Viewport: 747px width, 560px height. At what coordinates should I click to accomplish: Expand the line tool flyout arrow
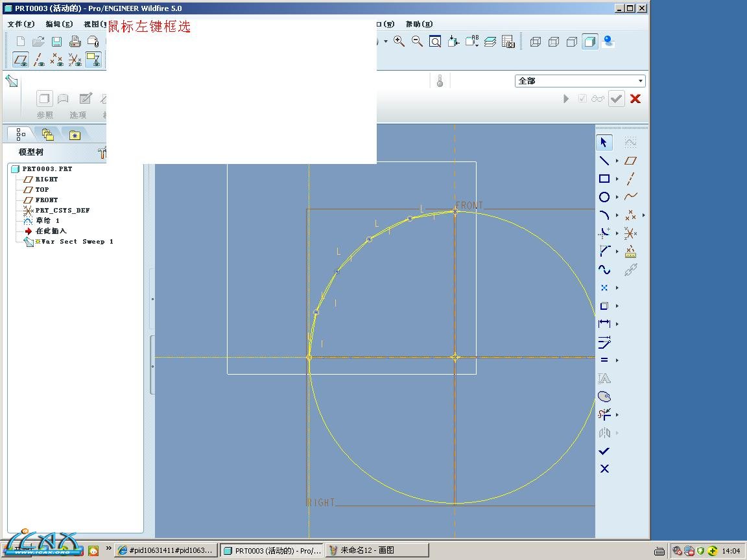coord(617,161)
